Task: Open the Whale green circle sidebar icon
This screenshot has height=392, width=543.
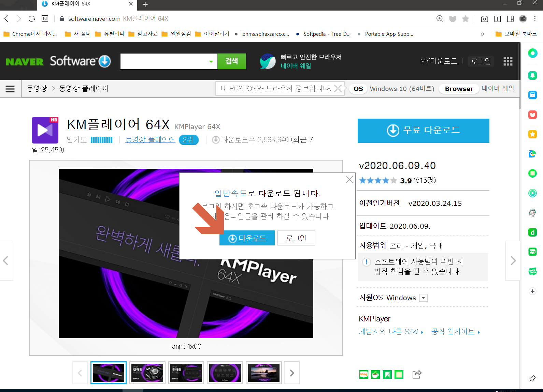Action: [x=532, y=53]
